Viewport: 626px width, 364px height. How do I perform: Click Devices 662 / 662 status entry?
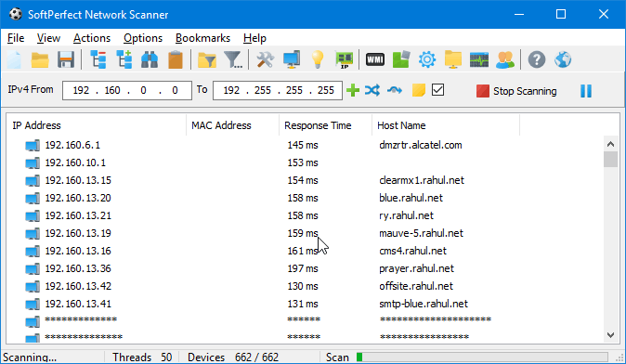point(233,357)
